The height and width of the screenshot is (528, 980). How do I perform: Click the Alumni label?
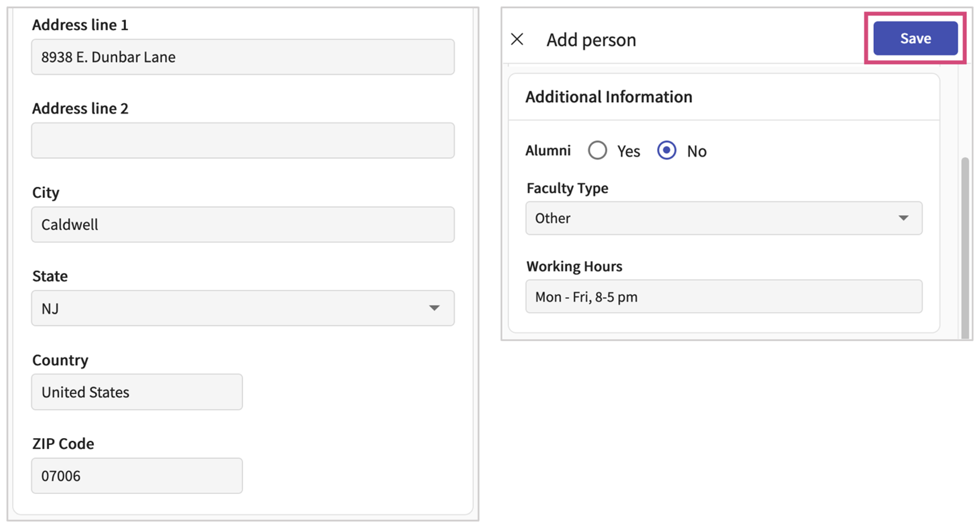(x=548, y=150)
